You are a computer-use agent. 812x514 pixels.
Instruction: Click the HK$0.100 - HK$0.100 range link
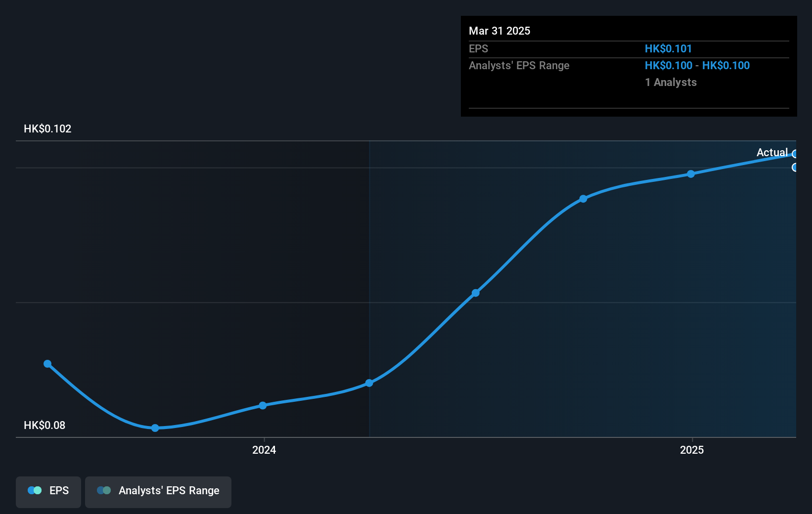697,65
